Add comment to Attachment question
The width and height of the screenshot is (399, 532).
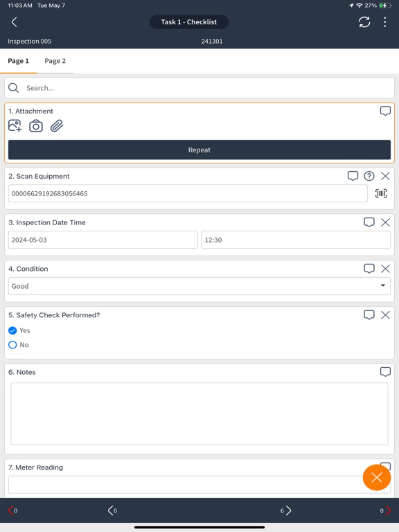[x=385, y=111]
